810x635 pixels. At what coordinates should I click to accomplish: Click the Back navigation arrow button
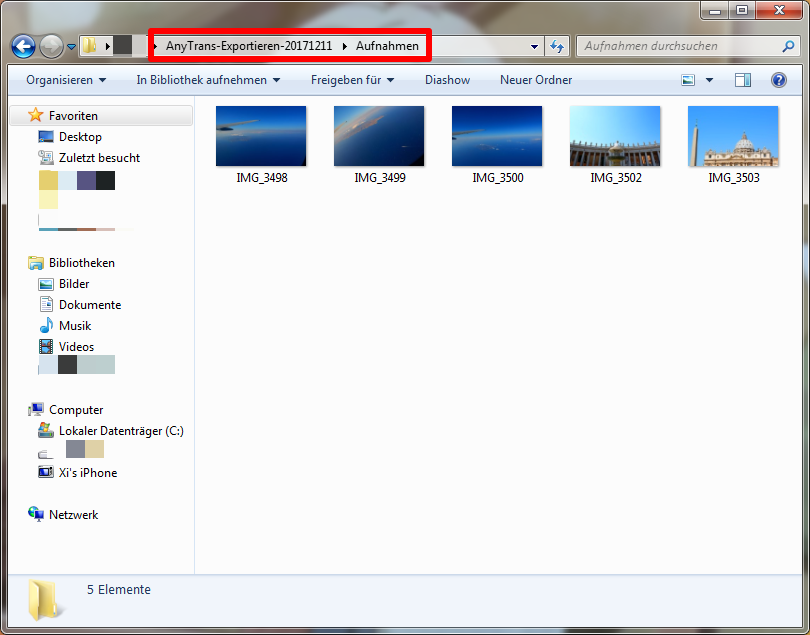(24, 46)
